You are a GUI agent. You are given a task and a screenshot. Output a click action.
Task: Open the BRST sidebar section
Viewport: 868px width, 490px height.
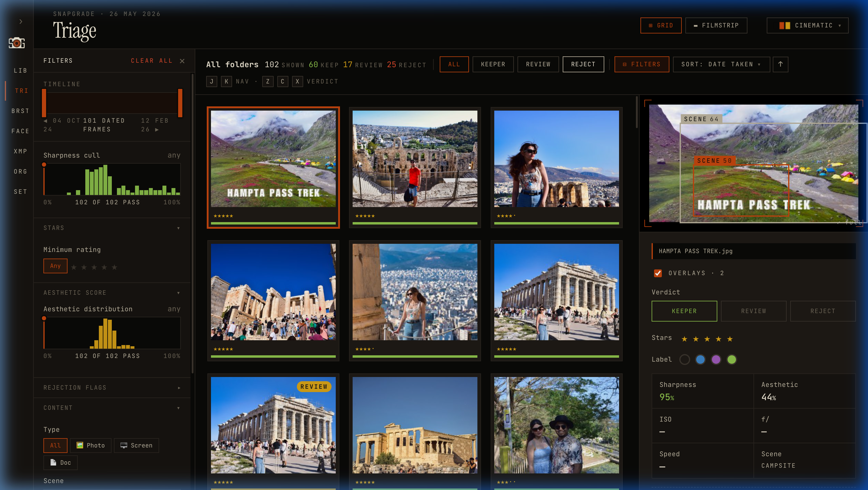20,111
